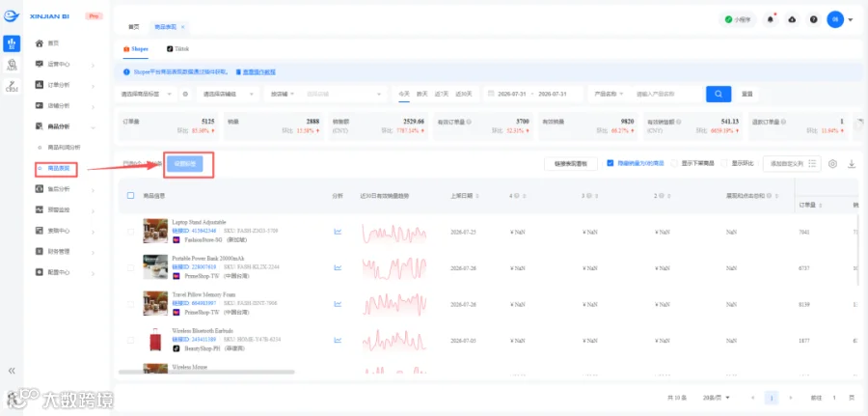This screenshot has height=416, width=868.
Task: Click the info icon next to 退款订单量
Action: [783, 121]
